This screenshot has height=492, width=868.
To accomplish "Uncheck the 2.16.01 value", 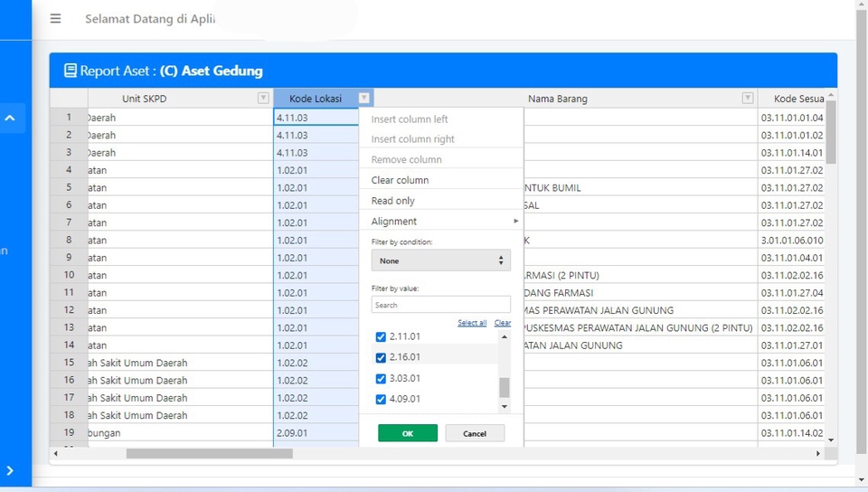I will tap(381, 357).
